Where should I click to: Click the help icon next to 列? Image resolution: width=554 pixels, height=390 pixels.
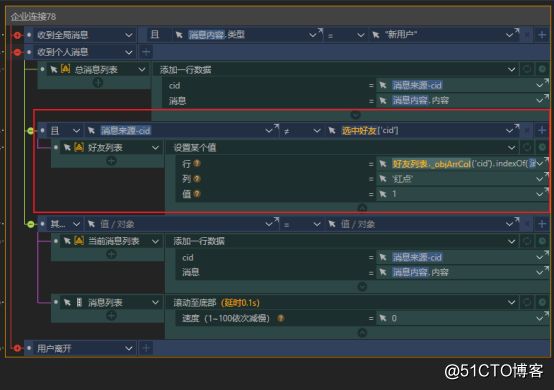click(x=197, y=179)
